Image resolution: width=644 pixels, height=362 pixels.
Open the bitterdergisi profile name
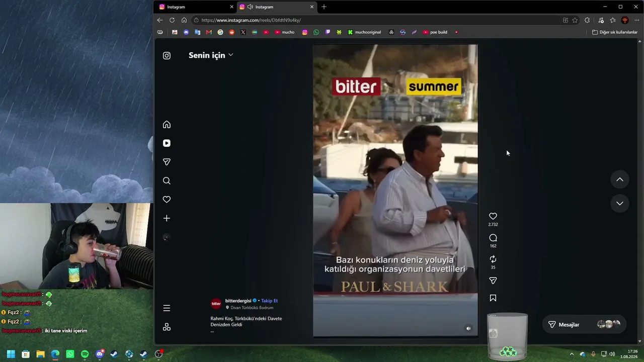(238, 301)
